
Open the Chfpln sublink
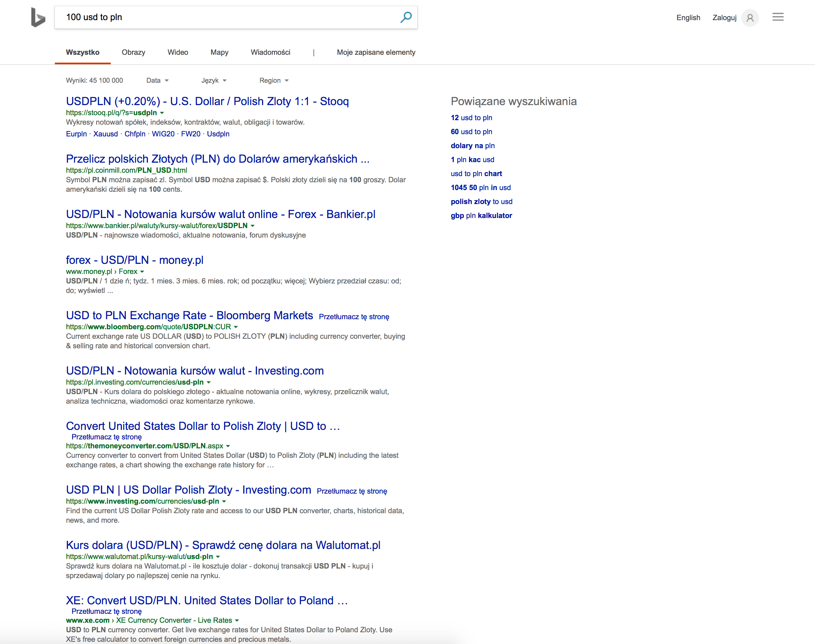(x=135, y=134)
